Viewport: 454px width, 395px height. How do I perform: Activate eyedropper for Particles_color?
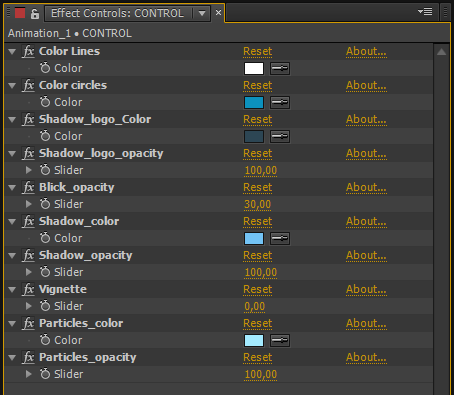[280, 340]
